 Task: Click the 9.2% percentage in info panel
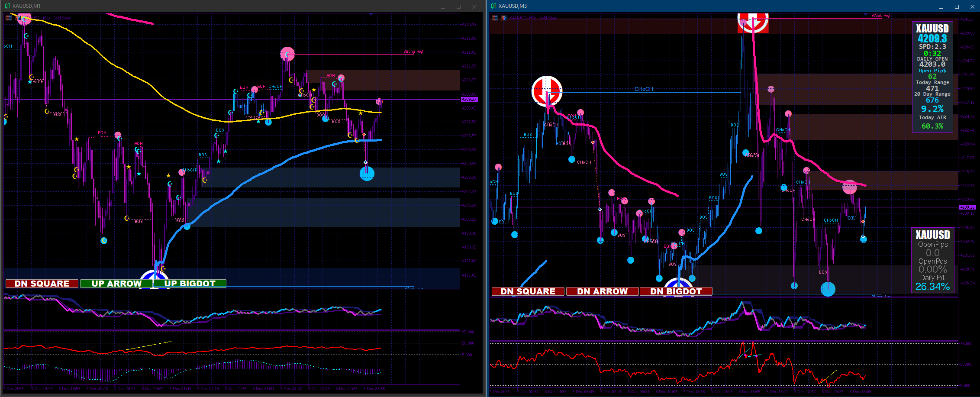(932, 109)
